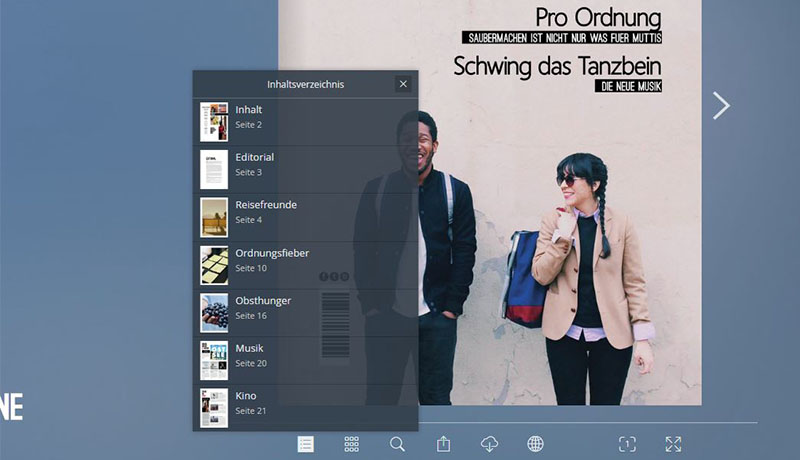Jump to the Editorial entry
Image resolution: width=800 pixels, height=460 pixels.
305,169
